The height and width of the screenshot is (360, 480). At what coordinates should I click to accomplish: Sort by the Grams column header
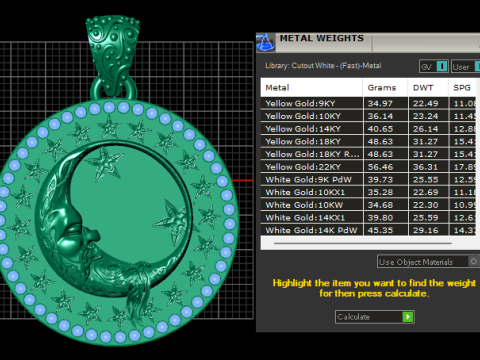point(385,88)
